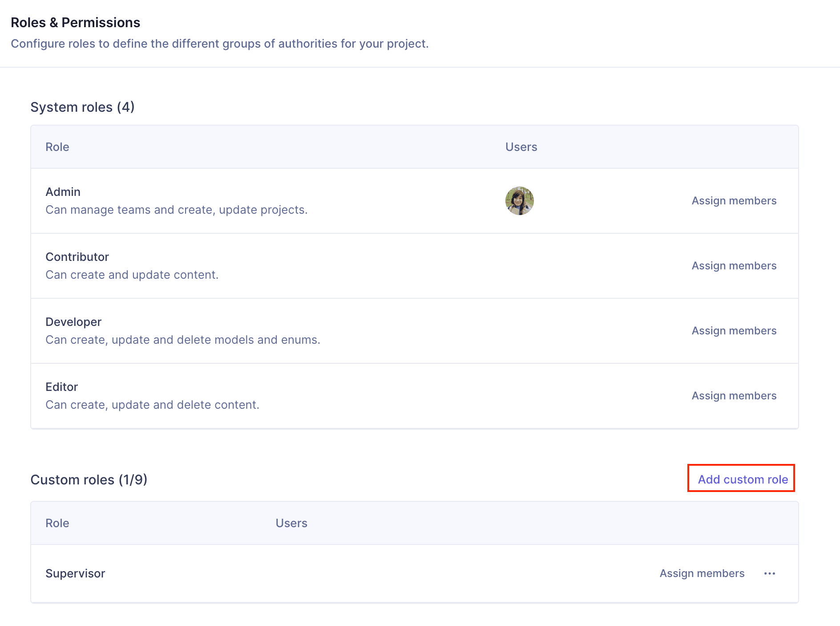This screenshot has height=626, width=840.
Task: Click the Custom roles (1/9) heading
Action: coord(89,480)
